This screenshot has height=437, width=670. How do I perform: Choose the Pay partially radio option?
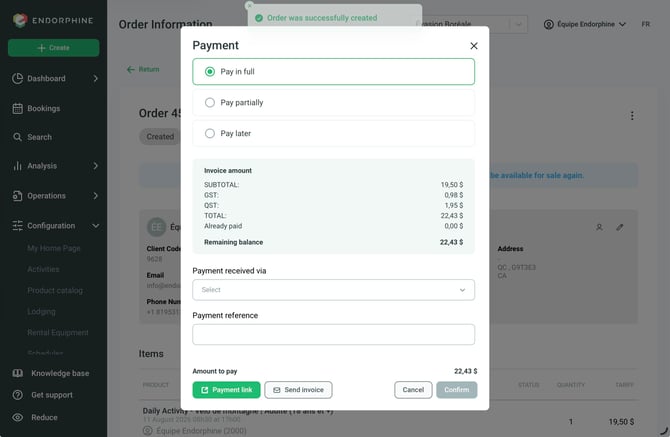click(x=210, y=103)
